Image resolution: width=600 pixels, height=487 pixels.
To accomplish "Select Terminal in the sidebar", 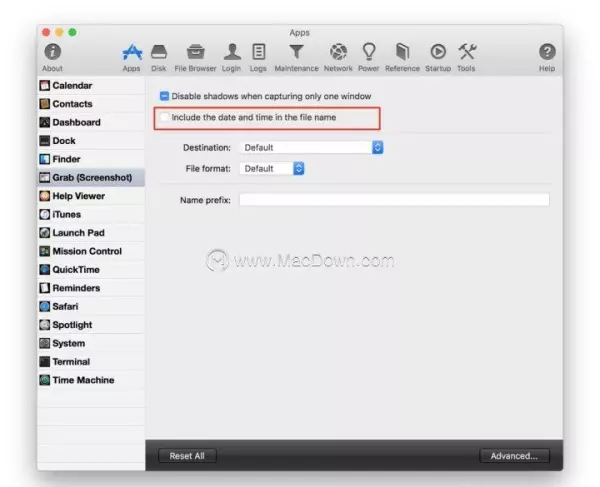I will [91, 361].
